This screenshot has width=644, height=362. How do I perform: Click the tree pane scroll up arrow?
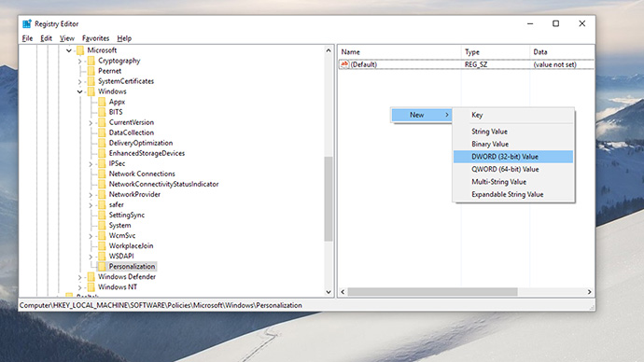coord(329,50)
